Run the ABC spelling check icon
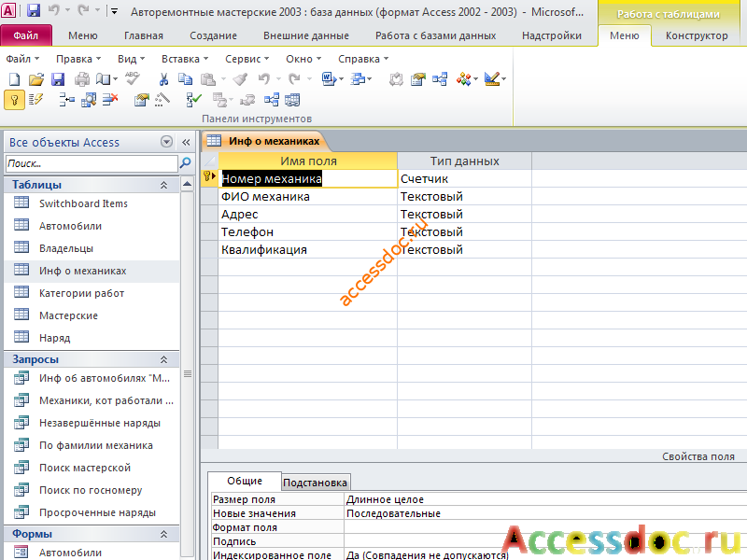Image resolution: width=747 pixels, height=560 pixels. point(132,78)
